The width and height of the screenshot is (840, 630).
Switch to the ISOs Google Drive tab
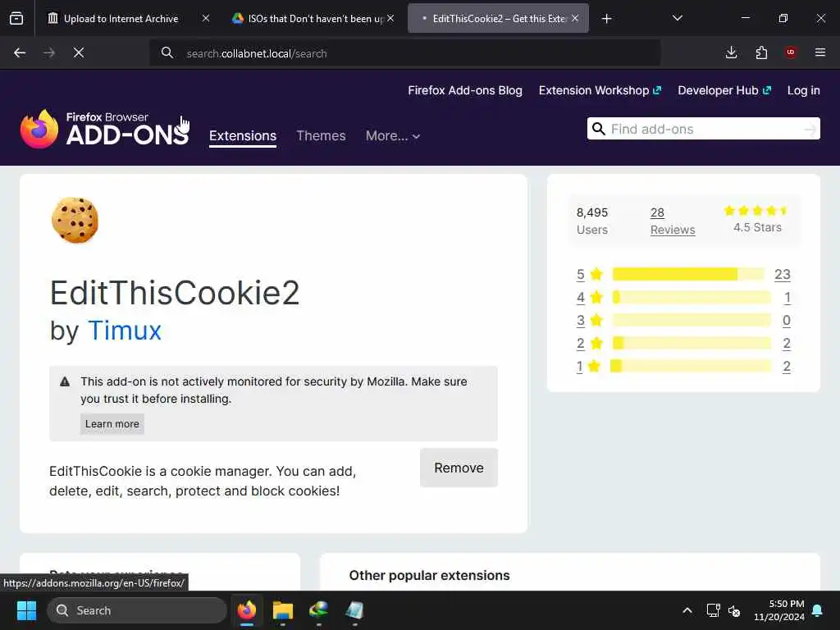(x=308, y=19)
